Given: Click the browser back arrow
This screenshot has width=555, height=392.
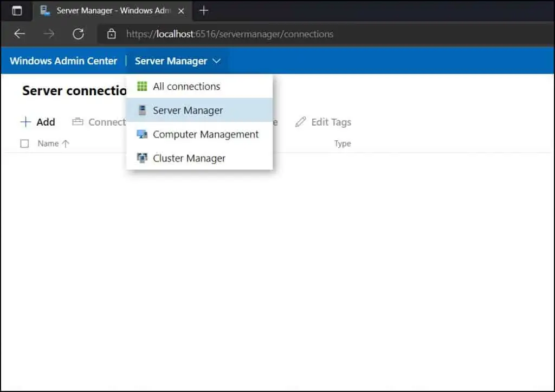Looking at the screenshot, I should coord(20,34).
